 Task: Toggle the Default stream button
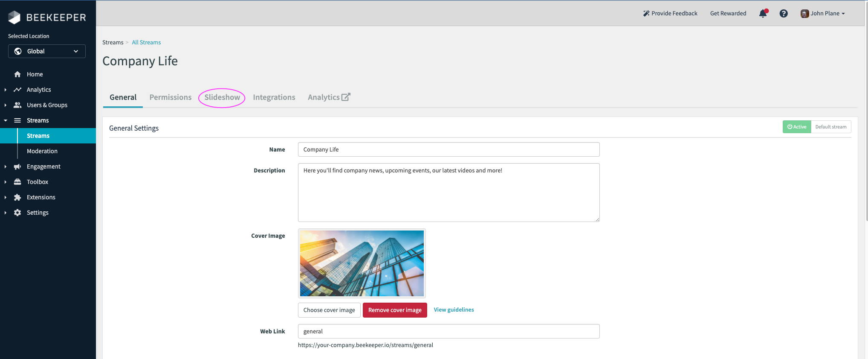tap(830, 127)
